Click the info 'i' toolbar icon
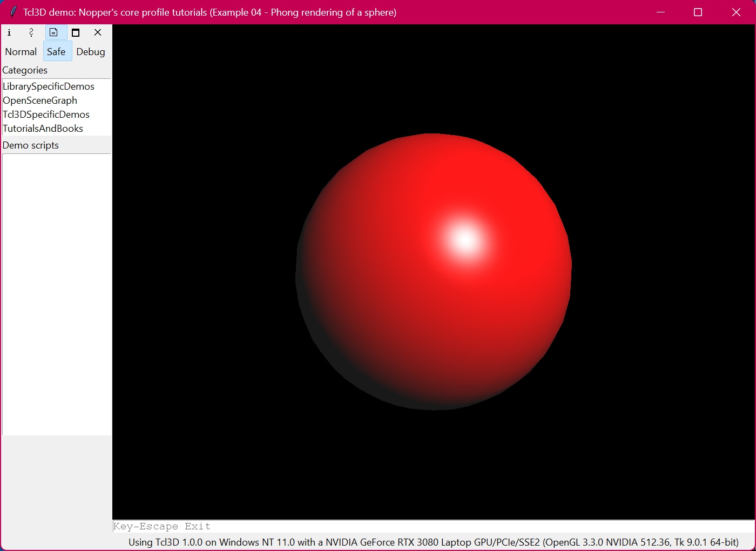Viewport: 756px width, 551px height. coord(9,32)
